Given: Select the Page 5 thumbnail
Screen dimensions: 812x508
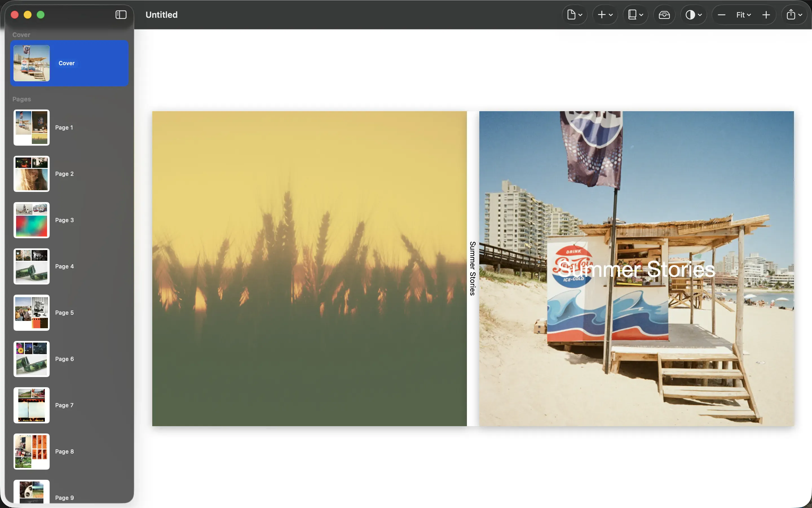Looking at the screenshot, I should click(32, 313).
